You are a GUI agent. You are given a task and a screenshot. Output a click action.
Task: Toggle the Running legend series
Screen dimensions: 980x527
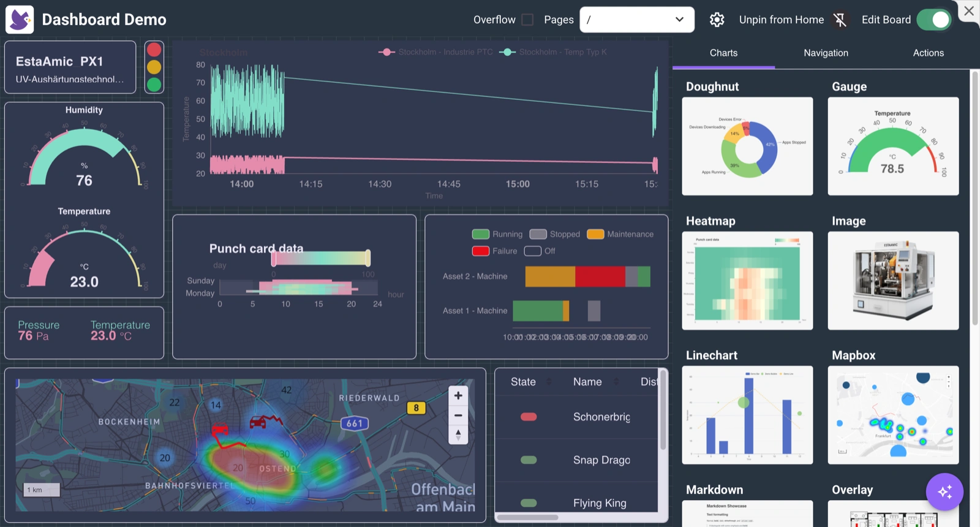click(497, 234)
